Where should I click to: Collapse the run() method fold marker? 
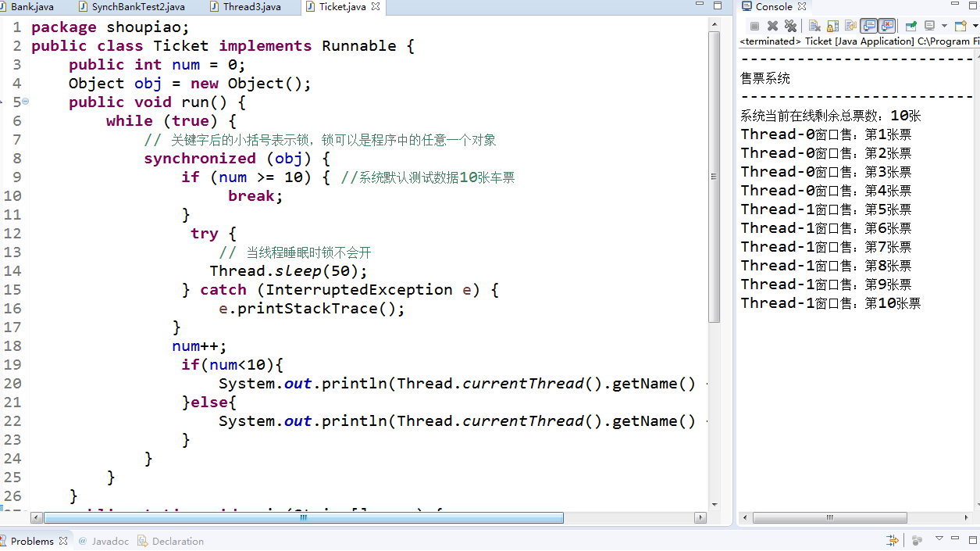tap(25, 102)
